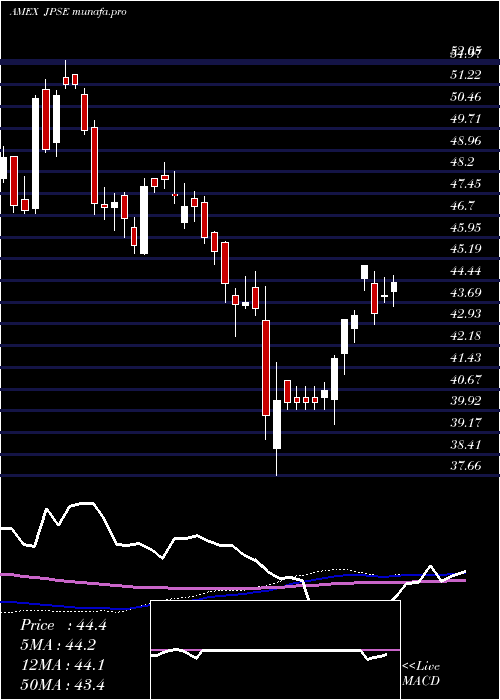Click the highest candle near 51.22

(x=66, y=80)
